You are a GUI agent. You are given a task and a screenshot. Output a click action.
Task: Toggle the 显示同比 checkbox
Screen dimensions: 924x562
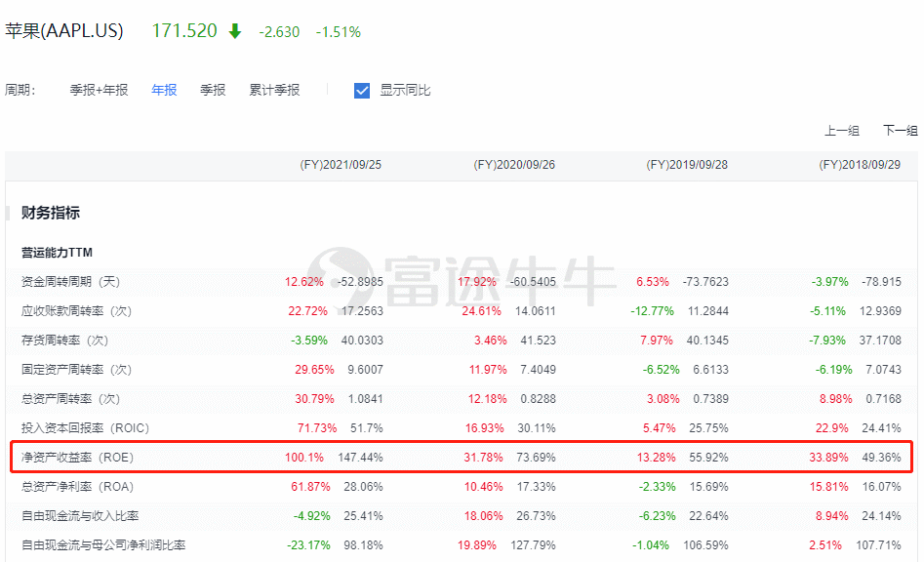click(362, 91)
